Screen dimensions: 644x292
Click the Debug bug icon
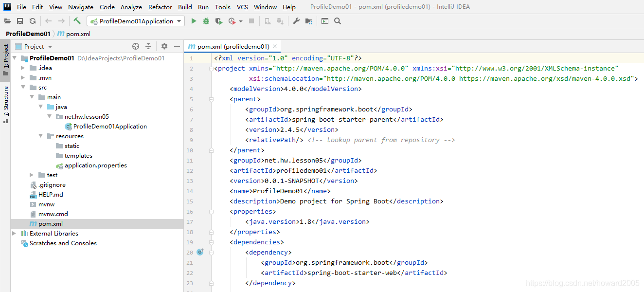click(x=206, y=21)
